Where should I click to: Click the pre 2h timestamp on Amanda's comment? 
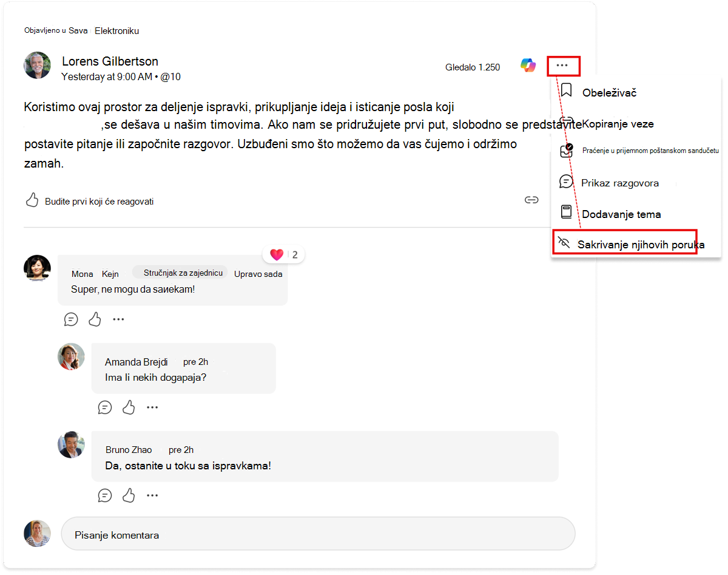[196, 362]
